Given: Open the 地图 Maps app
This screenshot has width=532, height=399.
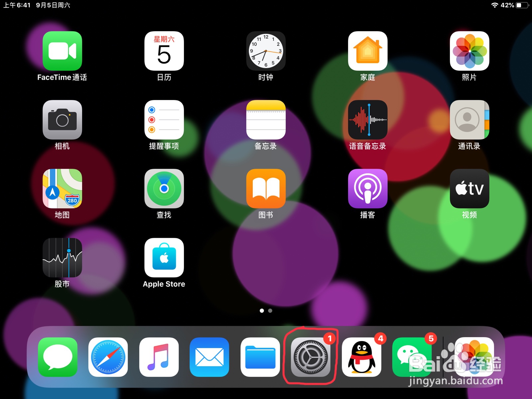Looking at the screenshot, I should pos(62,189).
